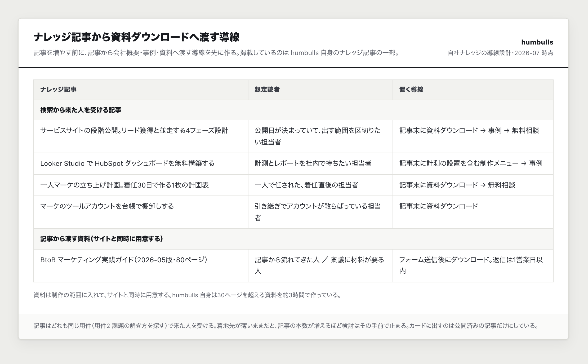Screen dimensions: 588x364
Task: Select the article 一人マーケの立ち上げ計画
Action: 141,185
